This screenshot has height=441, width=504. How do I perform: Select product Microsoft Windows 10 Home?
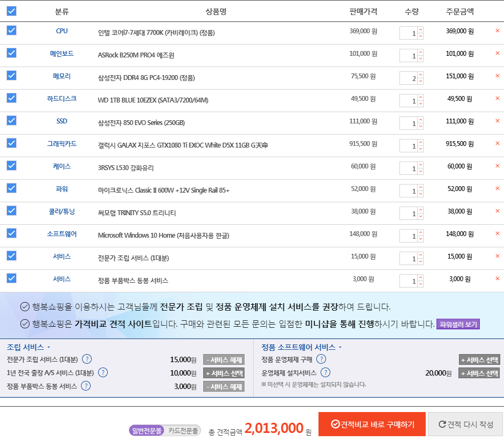[x=164, y=235]
